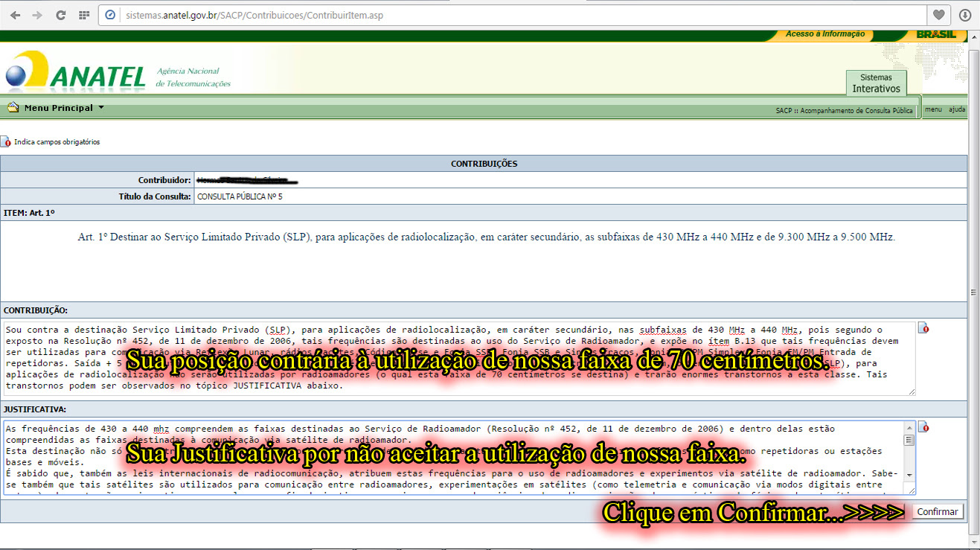Viewport: 980px width, 550px height.
Task: Click the 'CONSULTA PÚBLICA Nº 5' text
Action: click(x=240, y=197)
